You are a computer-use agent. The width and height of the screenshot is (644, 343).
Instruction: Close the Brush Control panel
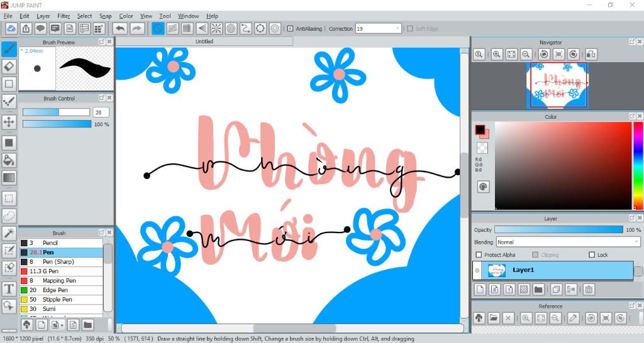[x=109, y=98]
